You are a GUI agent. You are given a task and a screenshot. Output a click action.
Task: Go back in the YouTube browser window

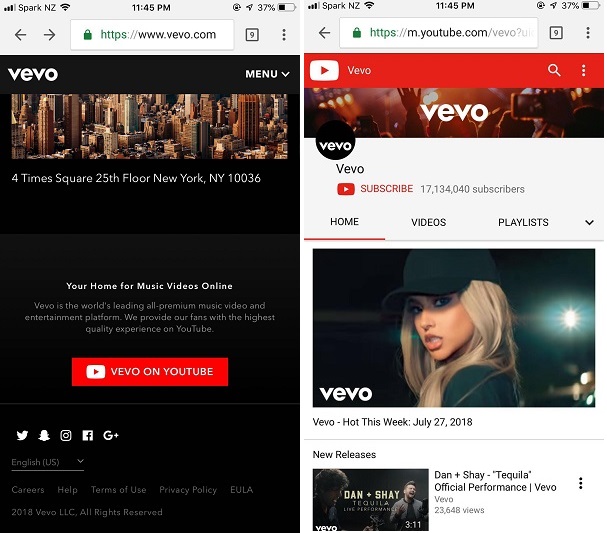(x=324, y=33)
